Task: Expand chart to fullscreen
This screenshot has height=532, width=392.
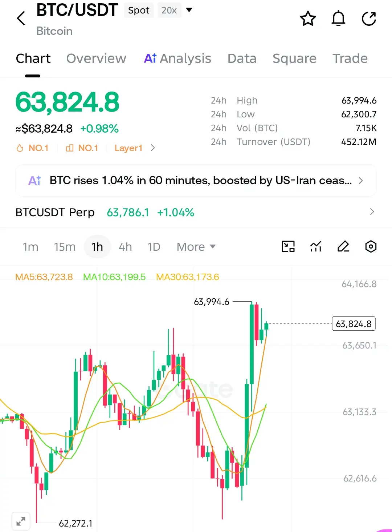Action: pyautogui.click(x=21, y=521)
